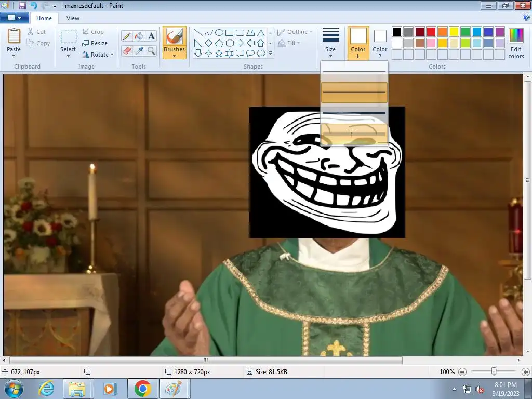Choose the Left arrow shape
The width and height of the screenshot is (532, 399).
(x=250, y=43)
